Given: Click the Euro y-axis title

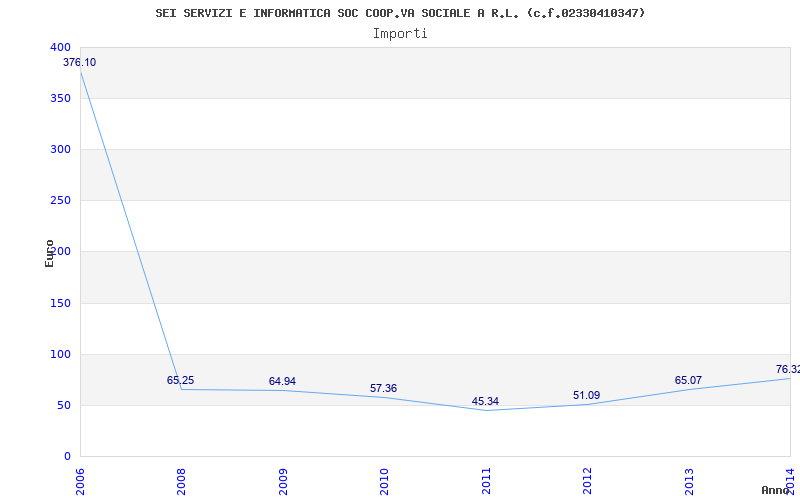Looking at the screenshot, I should click(49, 253).
